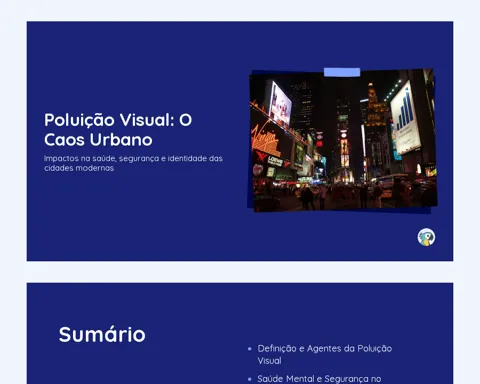Viewport: 480px width, 384px height.
Task: Click the bar chart billboard in photo
Action: point(405,118)
